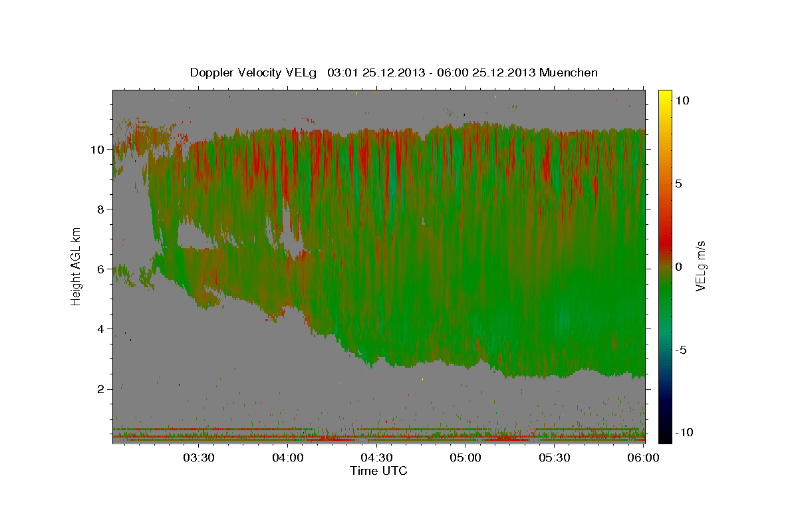798x532 pixels.
Task: Click the yellow top of the colorbar
Action: pos(665,96)
